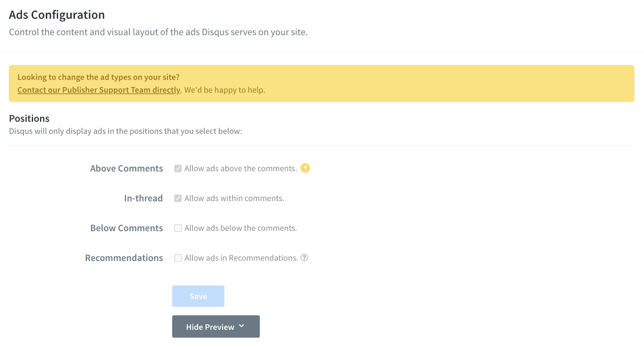Click the "Allow ads below the comments" label
This screenshot has width=644, height=348.
(x=240, y=228)
